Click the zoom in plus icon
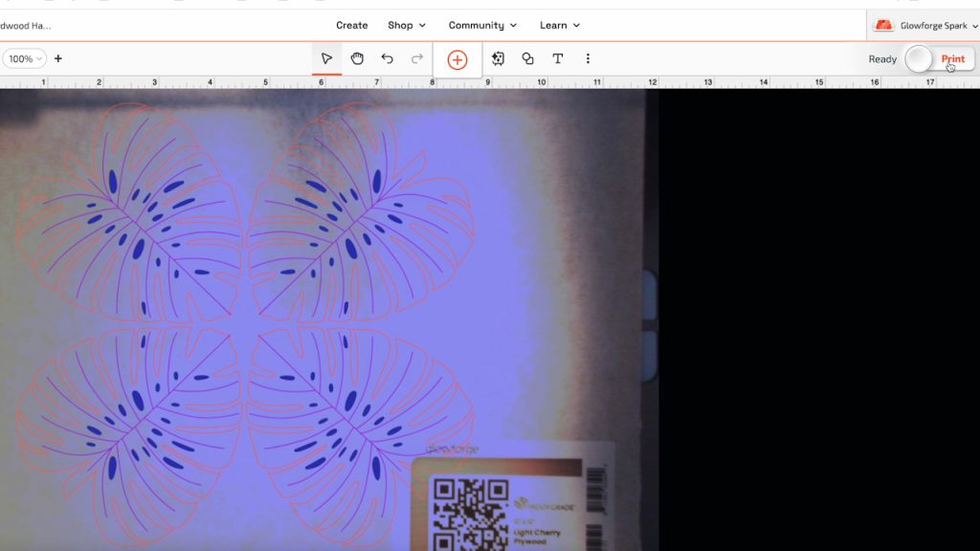 point(58,58)
